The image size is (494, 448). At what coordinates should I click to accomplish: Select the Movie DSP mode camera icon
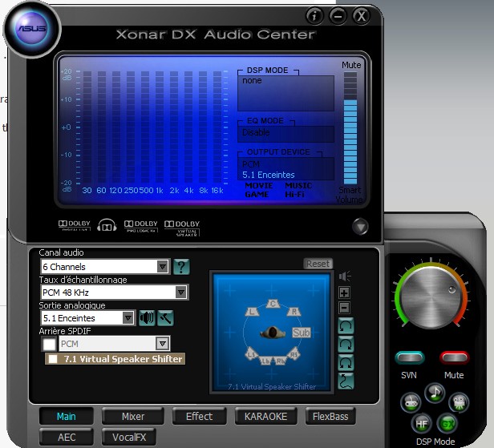(x=459, y=402)
